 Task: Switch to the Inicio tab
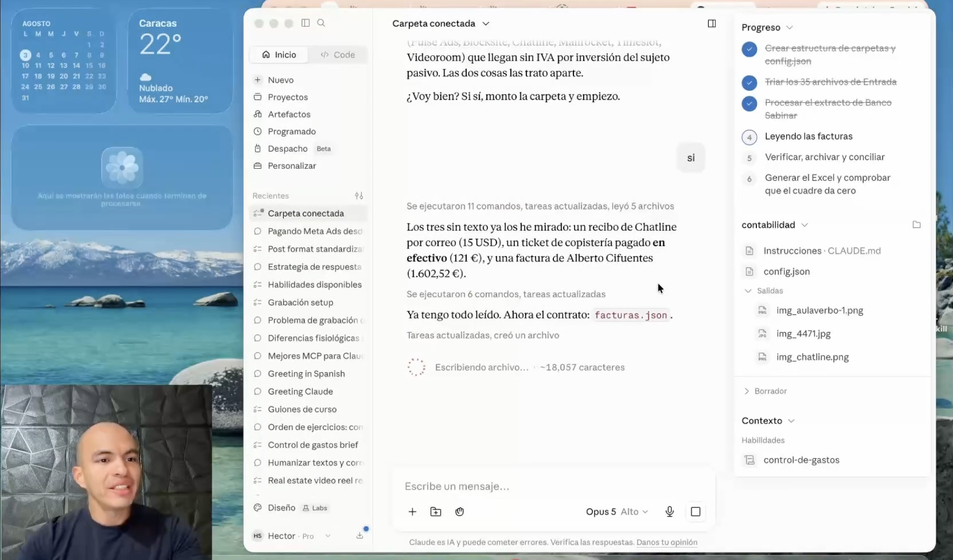click(x=279, y=55)
